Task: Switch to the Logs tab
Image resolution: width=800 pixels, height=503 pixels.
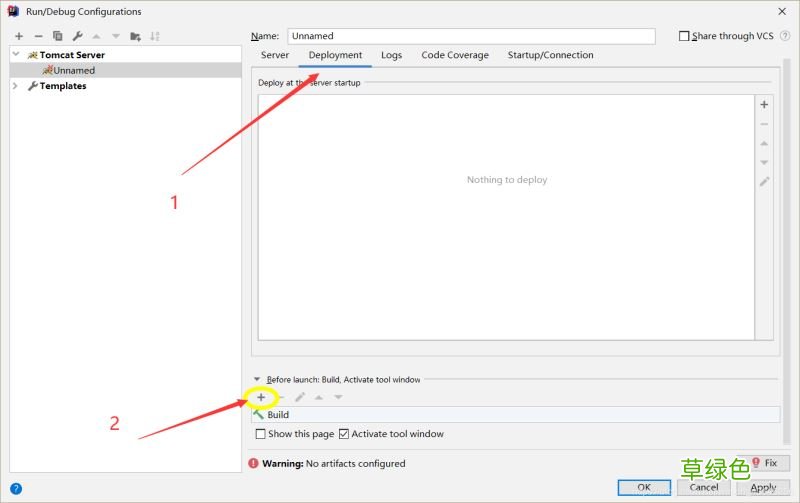Action: click(x=391, y=55)
